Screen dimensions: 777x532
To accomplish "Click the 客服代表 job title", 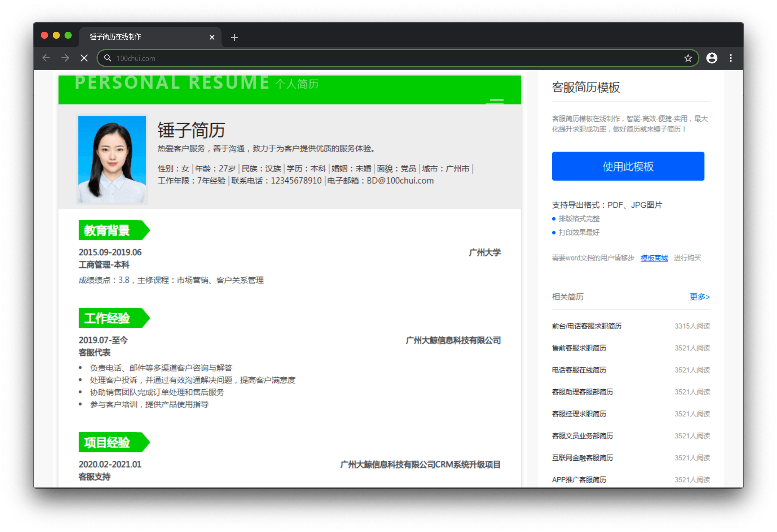I will (95, 353).
